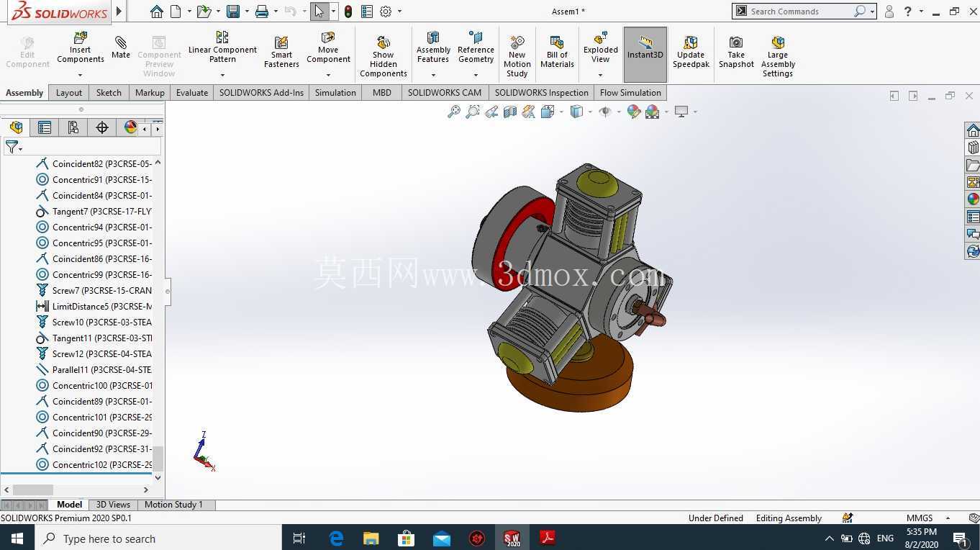The width and height of the screenshot is (980, 550).
Task: Select the Mate paperclip tool
Action: [121, 48]
